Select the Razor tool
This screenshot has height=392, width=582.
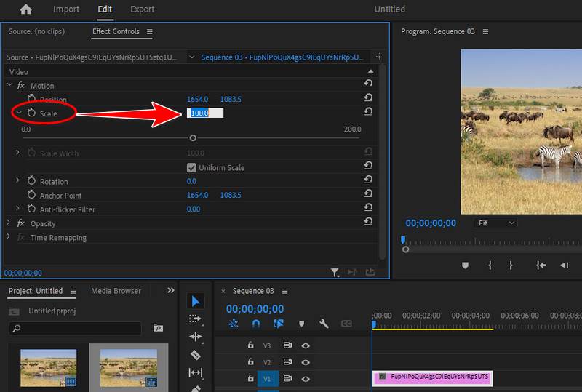tap(195, 355)
